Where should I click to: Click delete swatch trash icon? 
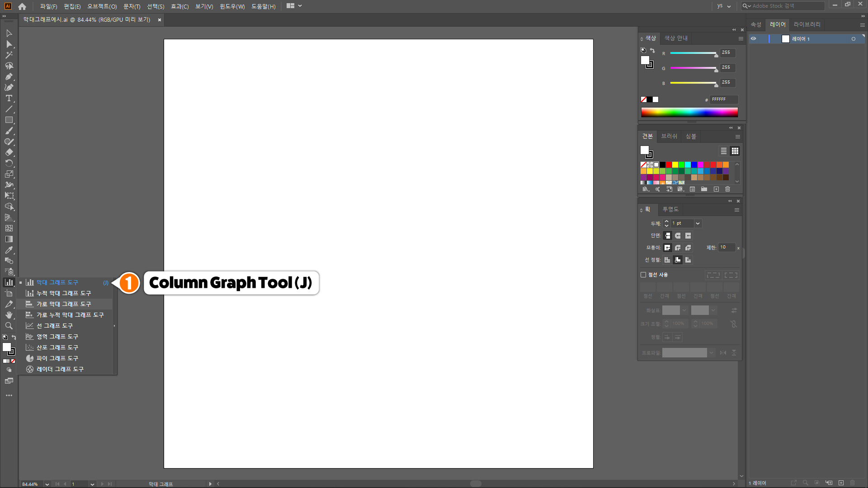click(x=727, y=189)
